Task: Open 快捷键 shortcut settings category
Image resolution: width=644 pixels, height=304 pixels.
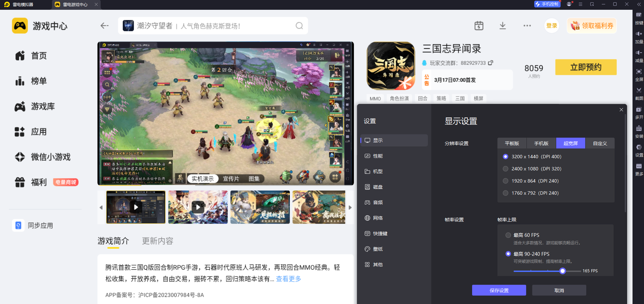Action: click(x=394, y=233)
